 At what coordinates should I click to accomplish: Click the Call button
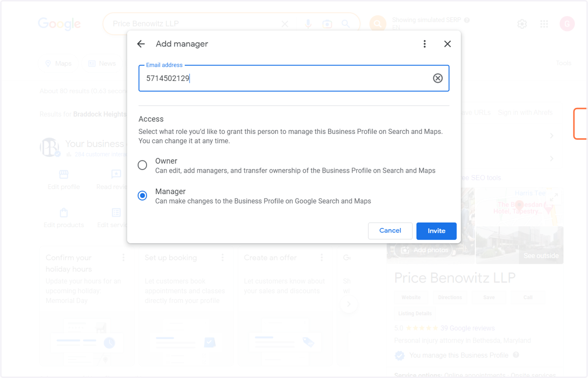coord(528,297)
